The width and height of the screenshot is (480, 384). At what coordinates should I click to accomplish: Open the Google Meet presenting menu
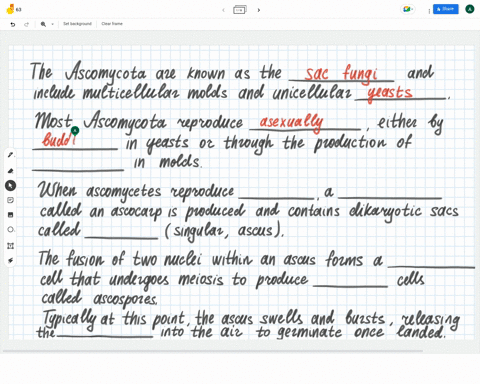tap(407, 9)
